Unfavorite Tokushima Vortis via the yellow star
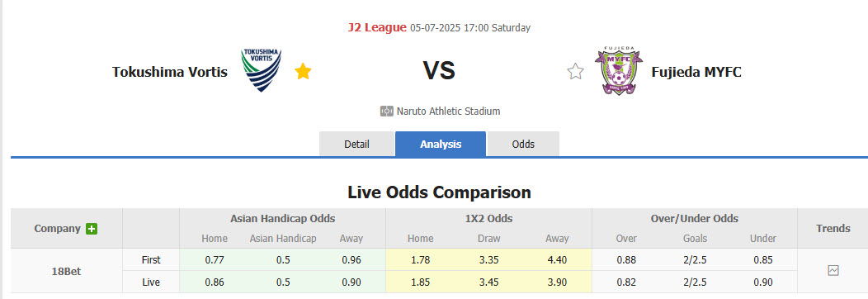The width and height of the screenshot is (868, 299). click(303, 71)
